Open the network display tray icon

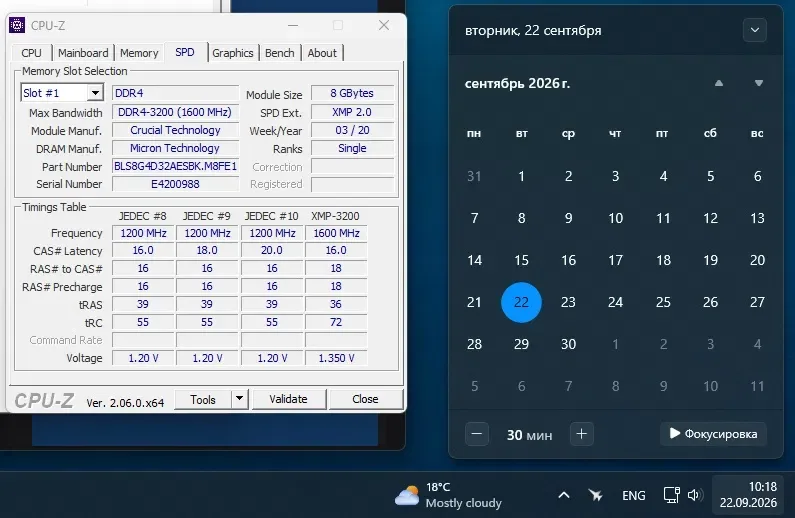671,495
